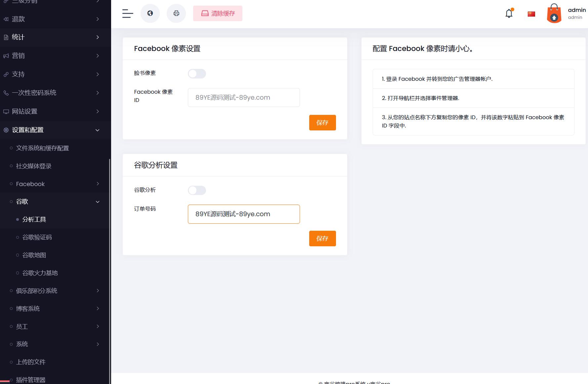Open 谷歌验证码 menu item

(x=37, y=237)
